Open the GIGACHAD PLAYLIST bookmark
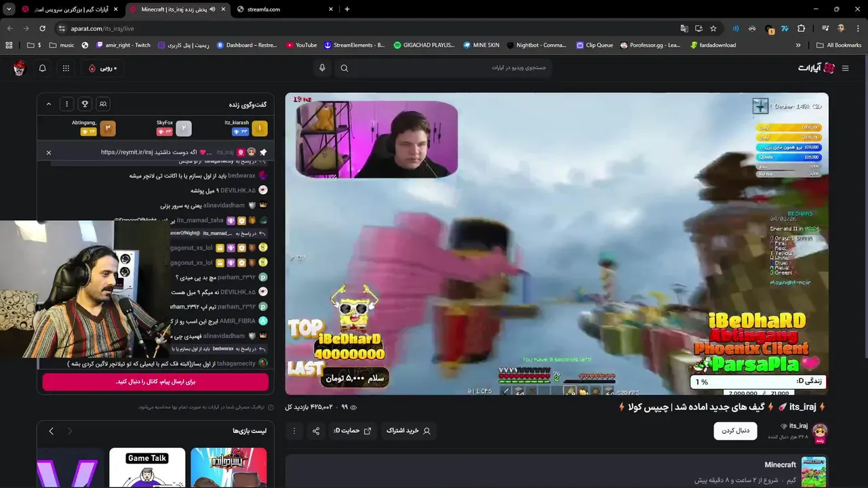 (424, 45)
